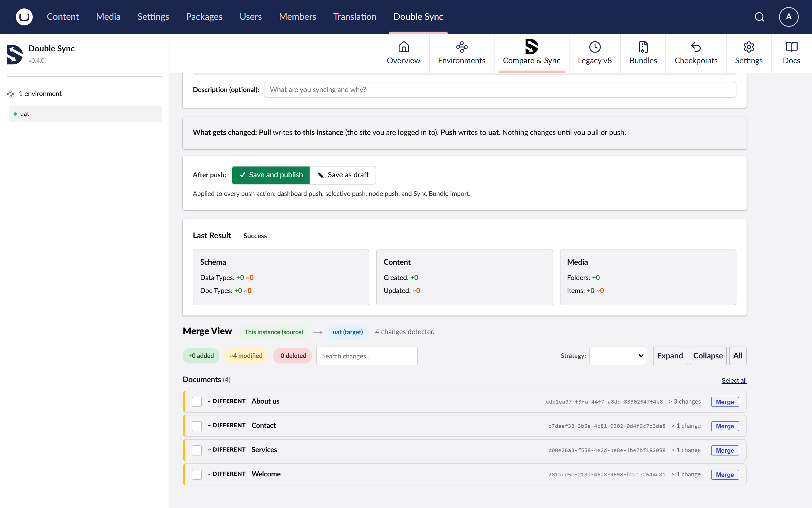Open the Strategy dropdown

pos(617,356)
